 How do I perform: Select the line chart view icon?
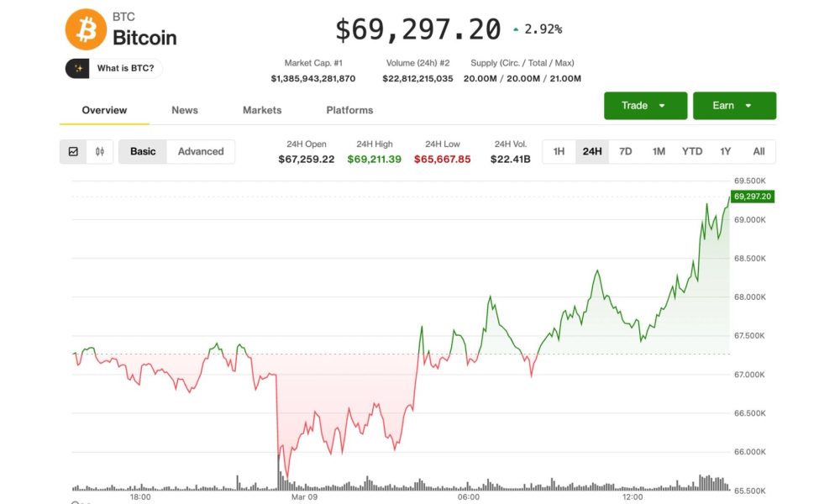[74, 151]
